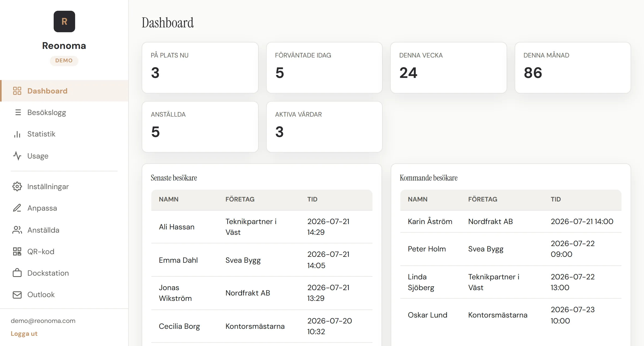Click the Anställda stat card
The height and width of the screenshot is (346, 644).
click(200, 127)
